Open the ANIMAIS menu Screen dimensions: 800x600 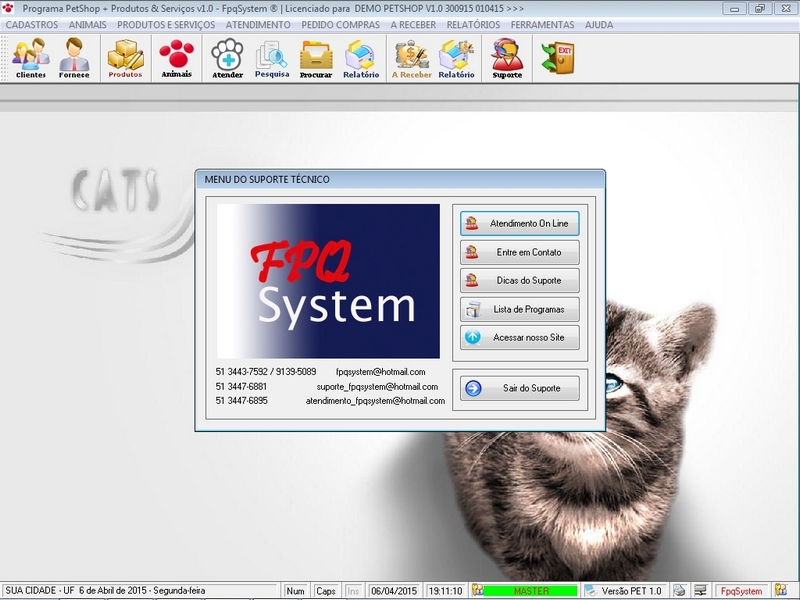tap(88, 24)
